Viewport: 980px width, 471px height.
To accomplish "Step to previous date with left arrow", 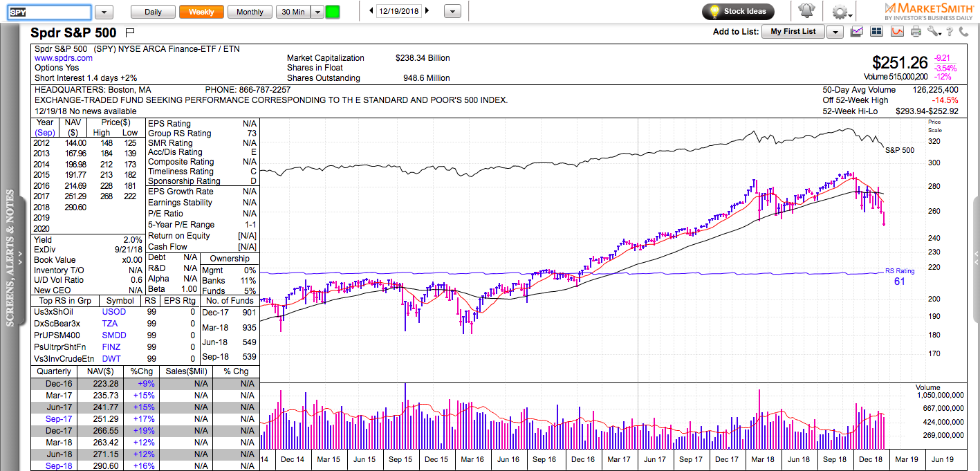I will (371, 11).
